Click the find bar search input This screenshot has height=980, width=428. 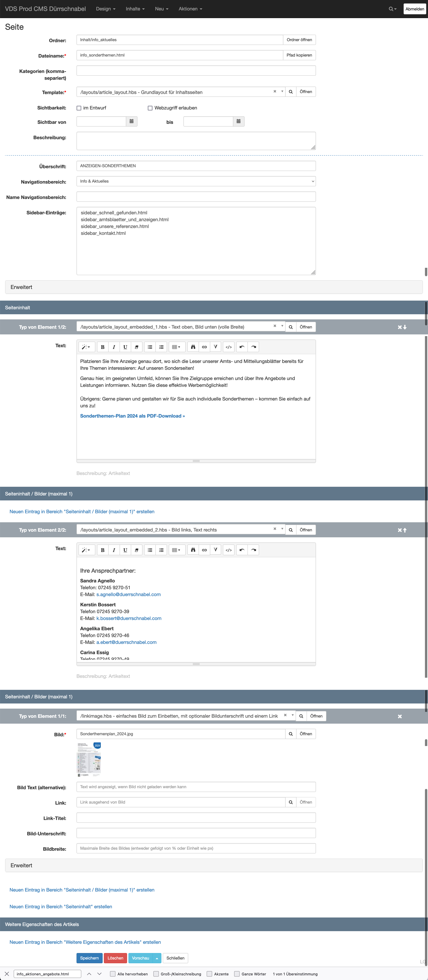point(47,974)
